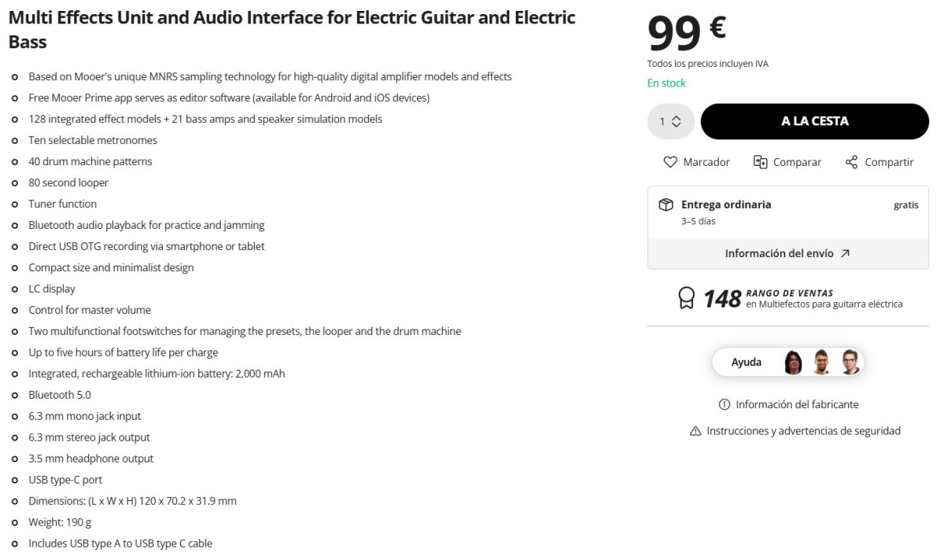Image resolution: width=944 pixels, height=560 pixels.
Task: Add product with A LA CESTA button
Action: 814,122
